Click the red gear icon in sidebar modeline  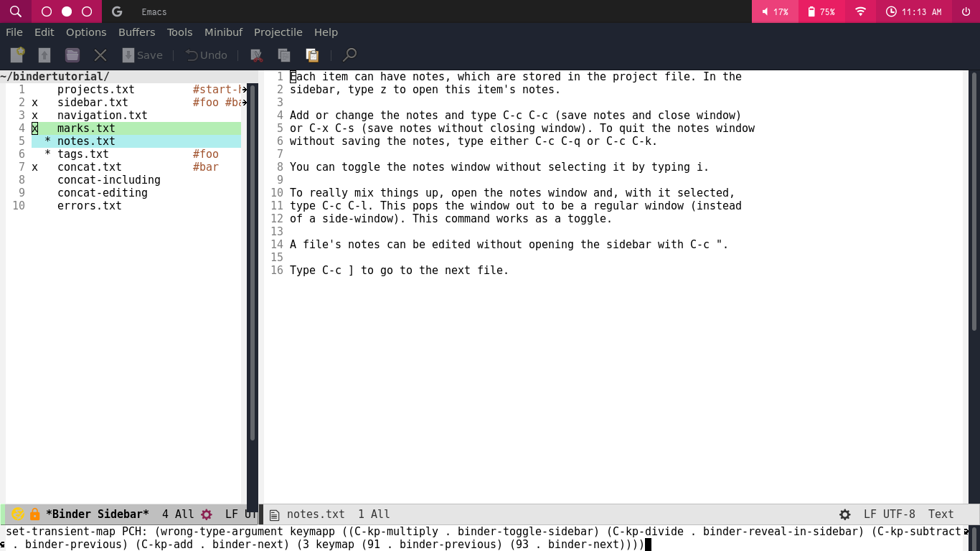[x=207, y=514]
